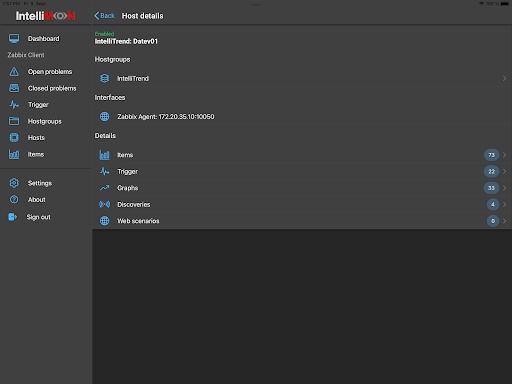Click the Closed problems inbox icon
Viewport: 512px width, 384px height.
tap(14, 88)
